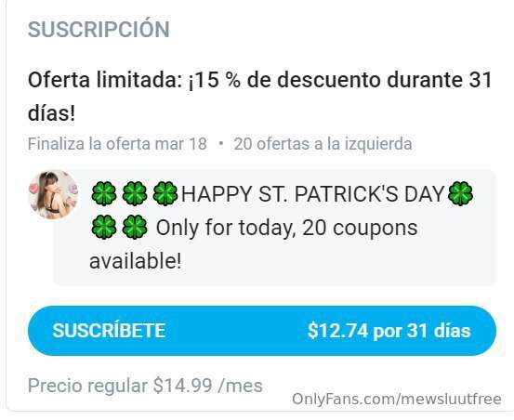
Task: Click '20 ofertas a la izquierda' text
Action: (x=323, y=144)
